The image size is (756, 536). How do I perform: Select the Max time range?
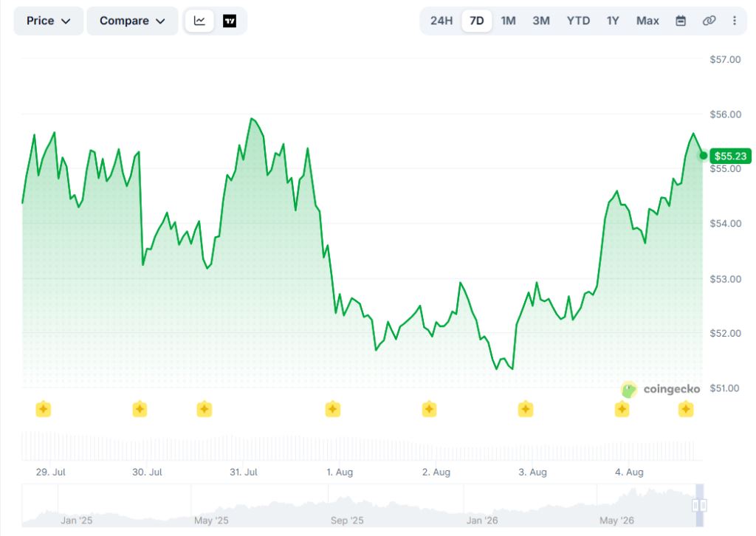tap(647, 21)
